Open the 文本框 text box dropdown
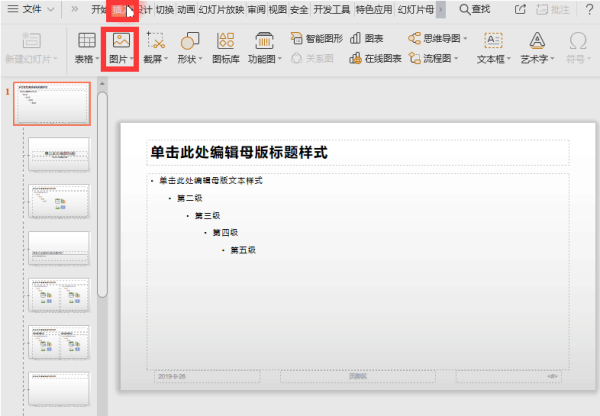Viewport: 600px width, 416px height. coord(509,59)
